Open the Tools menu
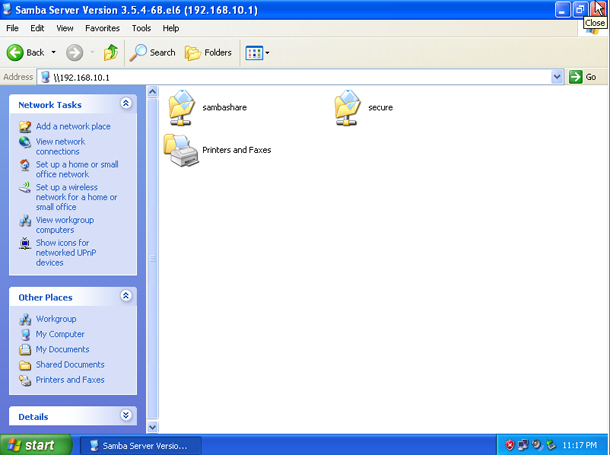This screenshot has height=455, width=610. 141,29
